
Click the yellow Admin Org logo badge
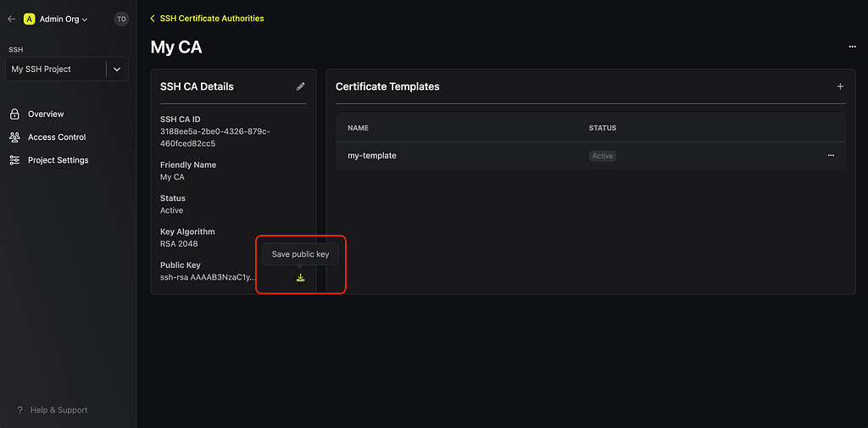point(29,19)
